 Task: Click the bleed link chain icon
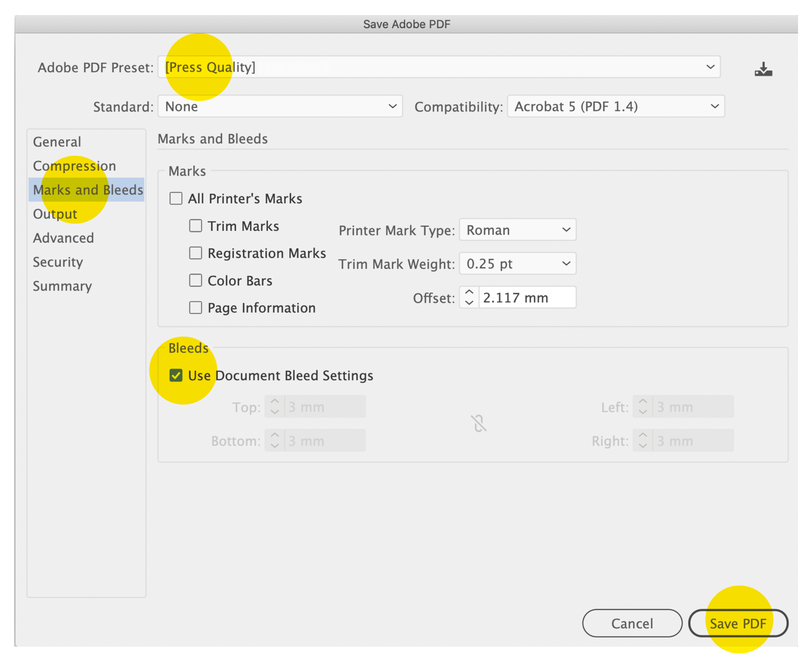pos(478,423)
